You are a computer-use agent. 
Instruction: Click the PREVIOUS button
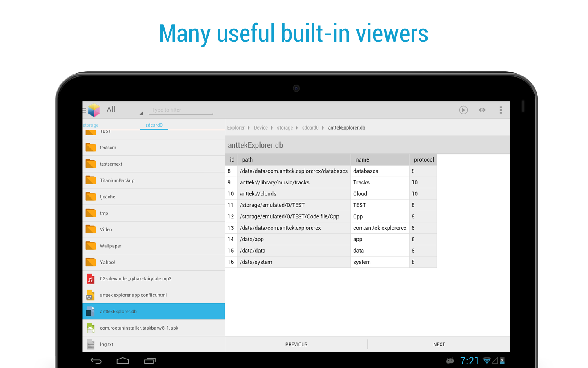pyautogui.click(x=296, y=344)
